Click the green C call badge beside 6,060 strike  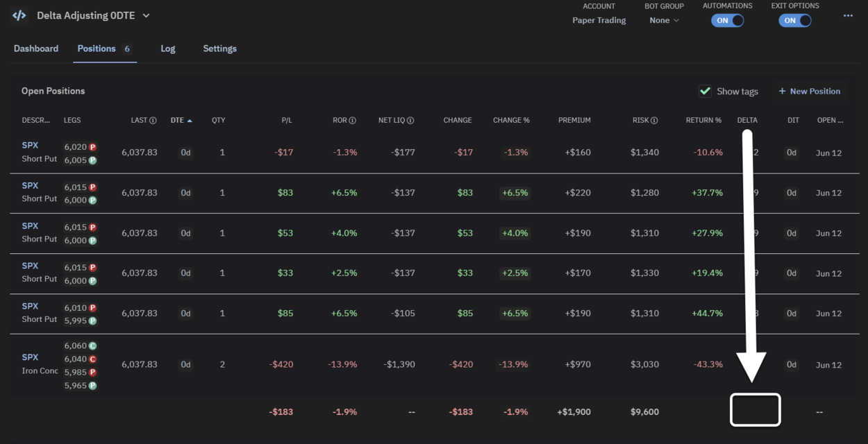[x=91, y=345]
